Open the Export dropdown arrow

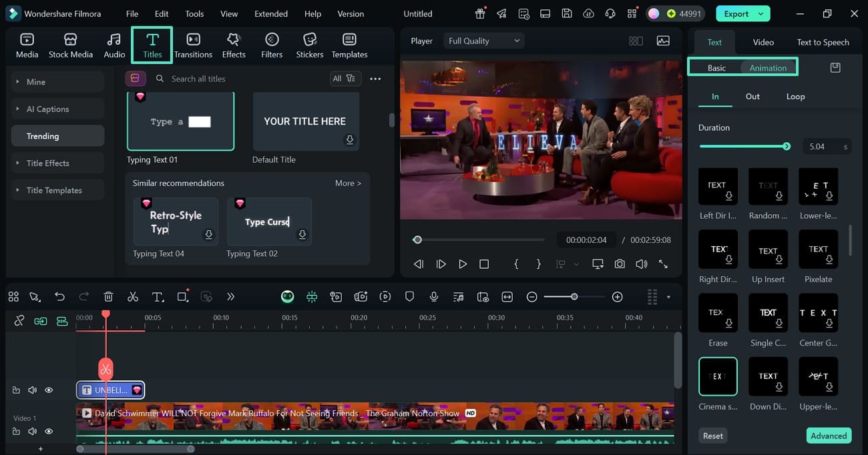tap(761, 13)
